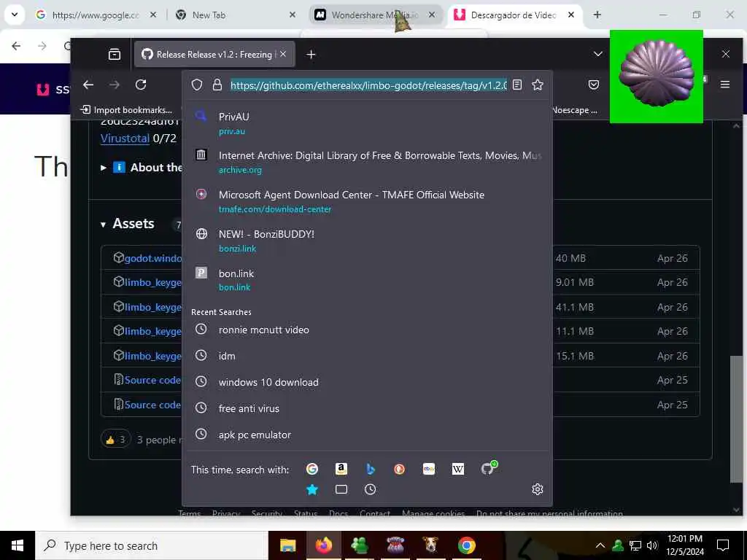Open search settings gear icon
The height and width of the screenshot is (560, 747).
pyautogui.click(x=538, y=489)
